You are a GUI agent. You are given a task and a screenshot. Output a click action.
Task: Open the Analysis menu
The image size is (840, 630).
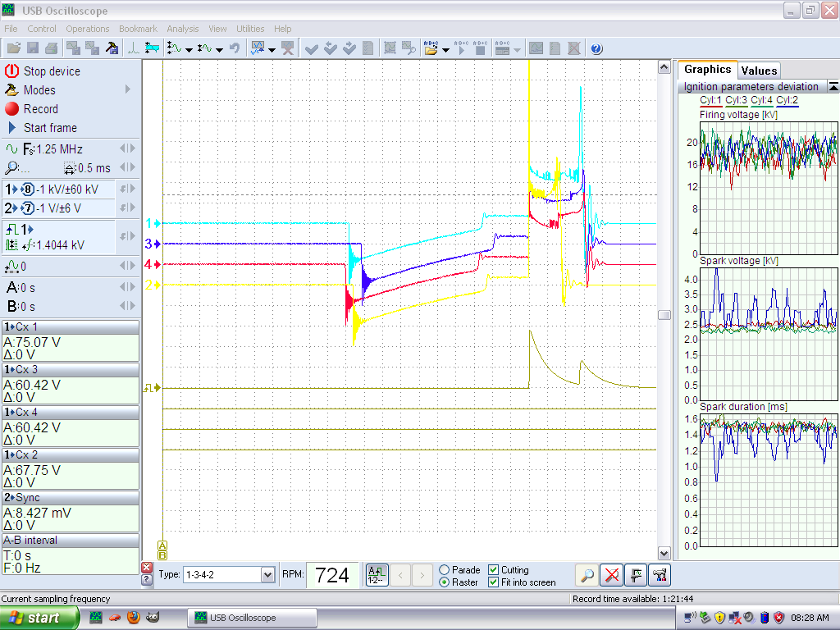pos(182,29)
